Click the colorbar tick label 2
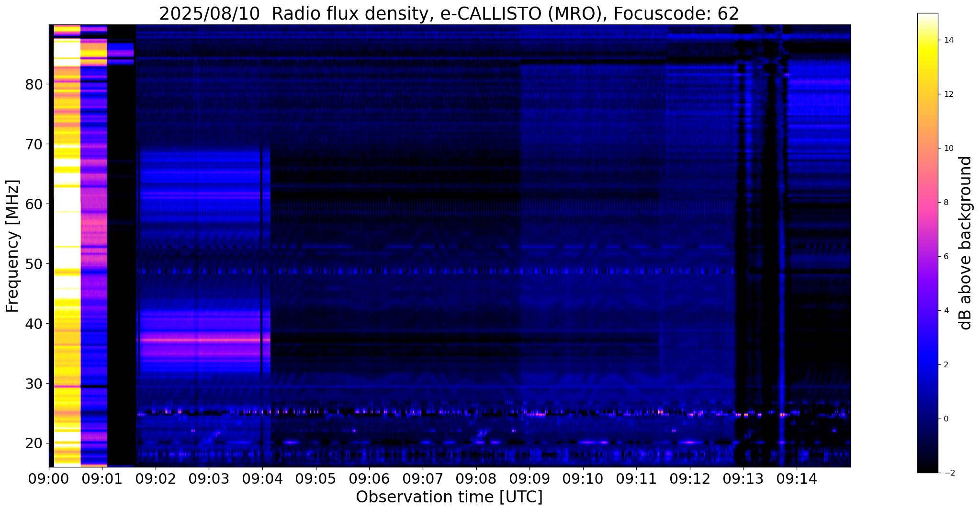 tap(946, 365)
